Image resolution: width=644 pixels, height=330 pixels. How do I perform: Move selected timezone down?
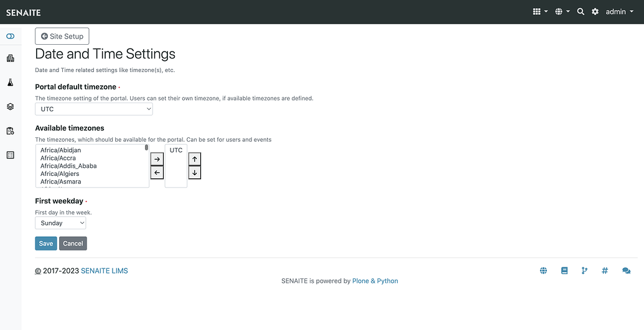coord(195,172)
